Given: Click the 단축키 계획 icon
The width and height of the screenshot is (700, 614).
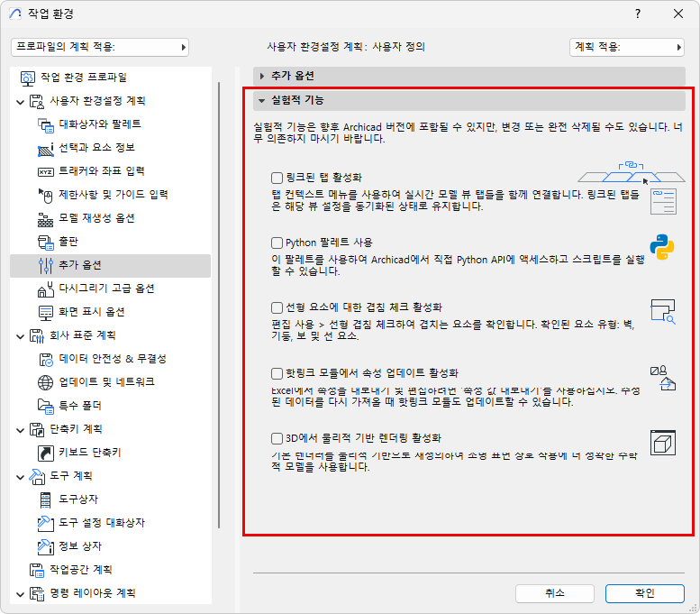Looking at the screenshot, I should pos(37,429).
